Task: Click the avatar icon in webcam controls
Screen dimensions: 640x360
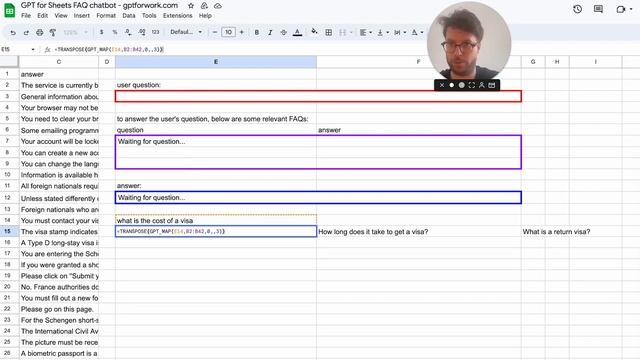Action: coord(482,85)
